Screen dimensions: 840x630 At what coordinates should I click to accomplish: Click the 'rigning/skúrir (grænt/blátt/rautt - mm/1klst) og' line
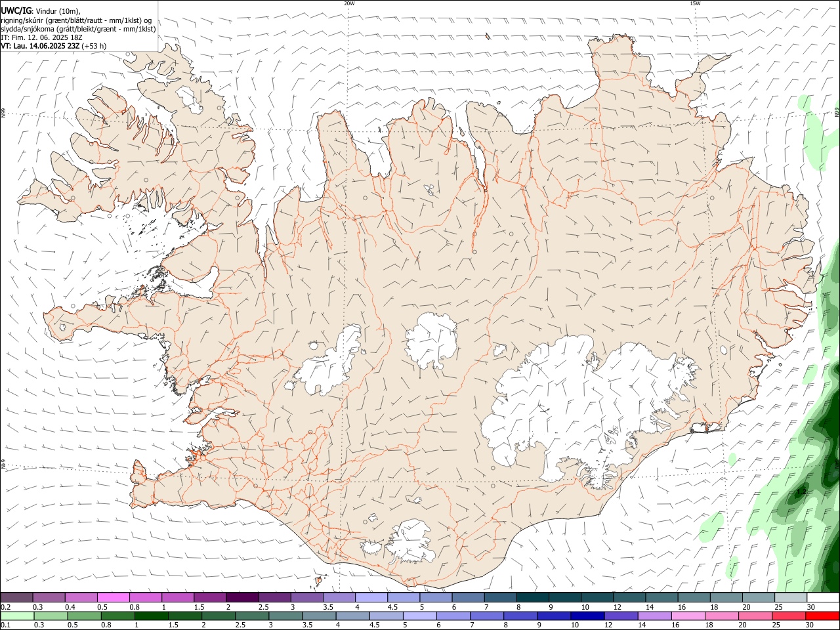(76, 20)
